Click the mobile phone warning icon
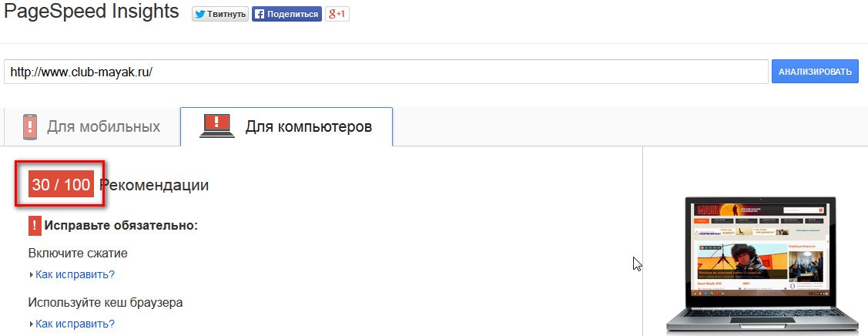Image resolution: width=868 pixels, height=336 pixels. [x=30, y=126]
